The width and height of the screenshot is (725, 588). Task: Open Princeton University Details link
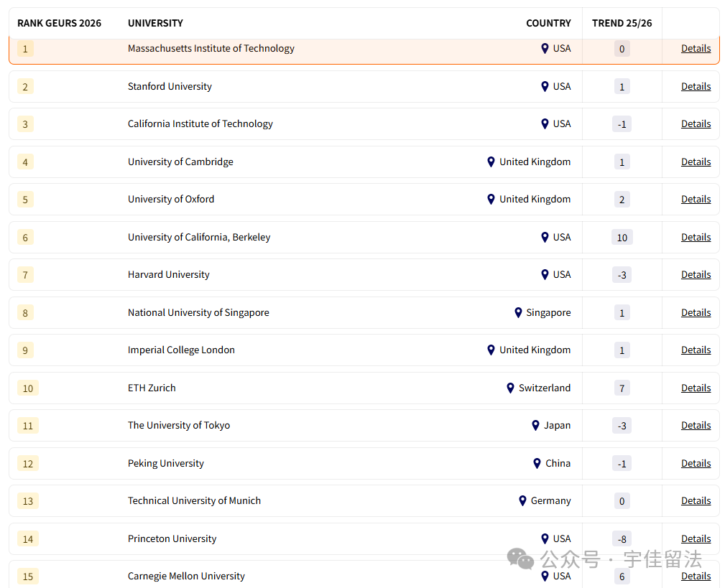pos(696,538)
